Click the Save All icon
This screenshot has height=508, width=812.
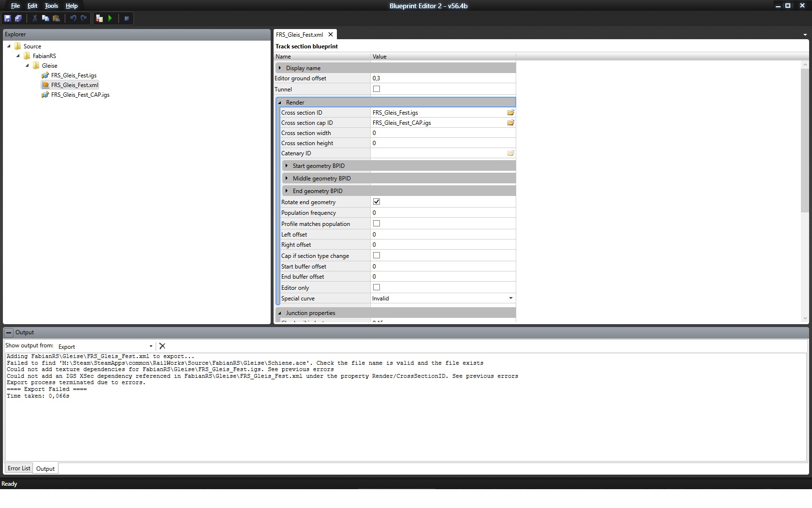click(x=18, y=18)
